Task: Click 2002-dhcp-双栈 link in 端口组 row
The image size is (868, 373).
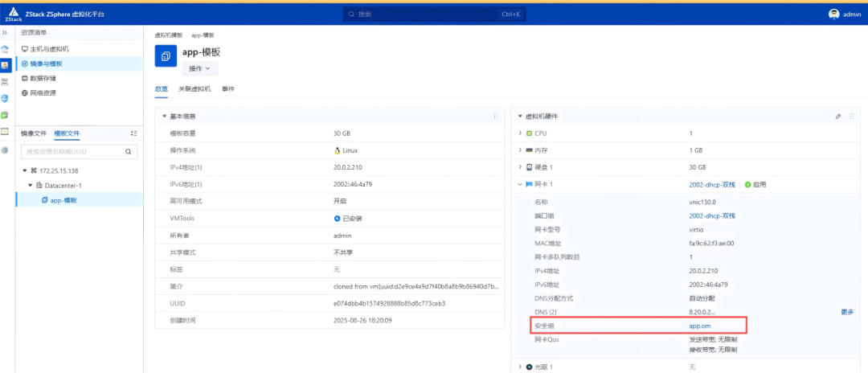Action: pos(712,215)
